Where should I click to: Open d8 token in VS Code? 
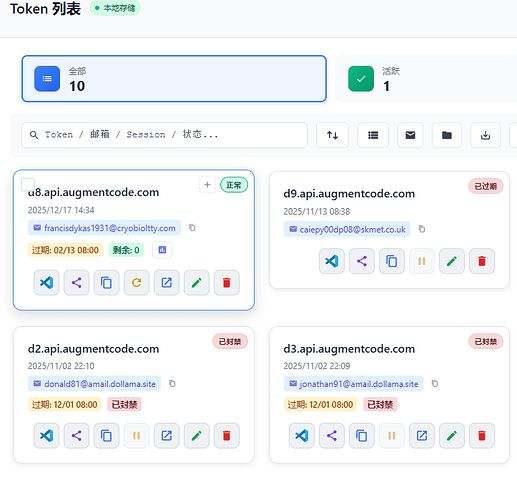tap(46, 283)
